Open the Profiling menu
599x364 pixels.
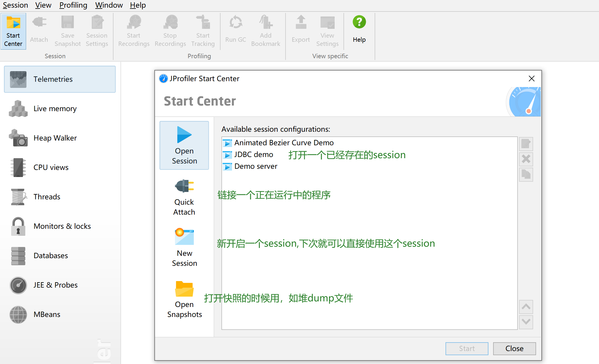(x=73, y=5)
